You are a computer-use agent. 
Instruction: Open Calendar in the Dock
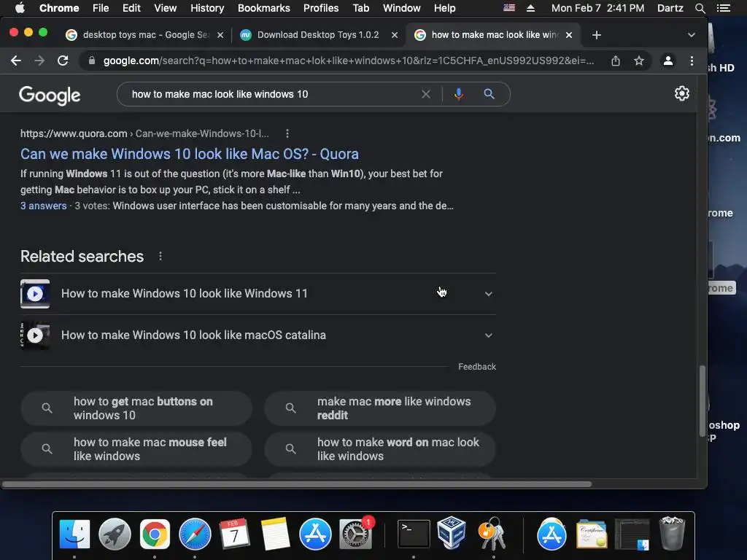point(235,534)
